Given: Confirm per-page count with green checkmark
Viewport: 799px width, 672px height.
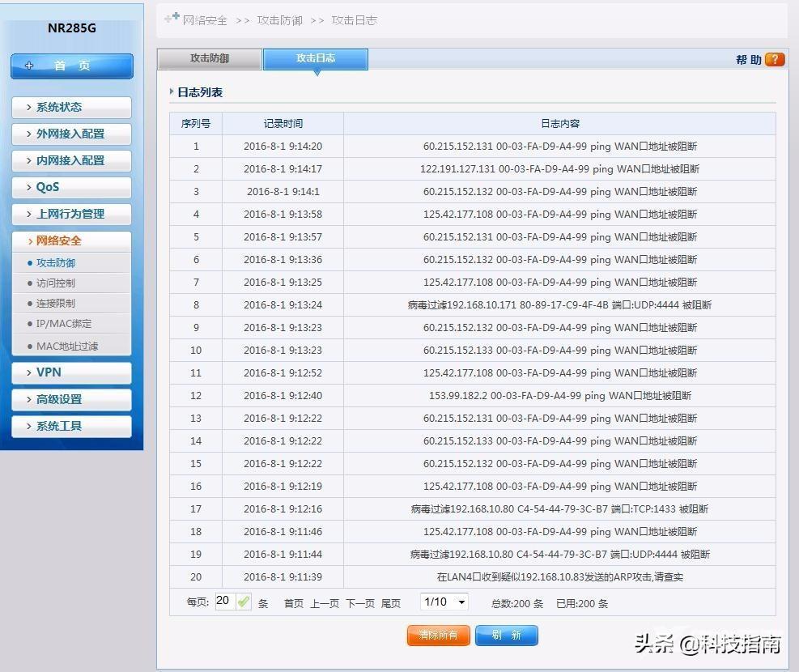Looking at the screenshot, I should pyautogui.click(x=244, y=602).
